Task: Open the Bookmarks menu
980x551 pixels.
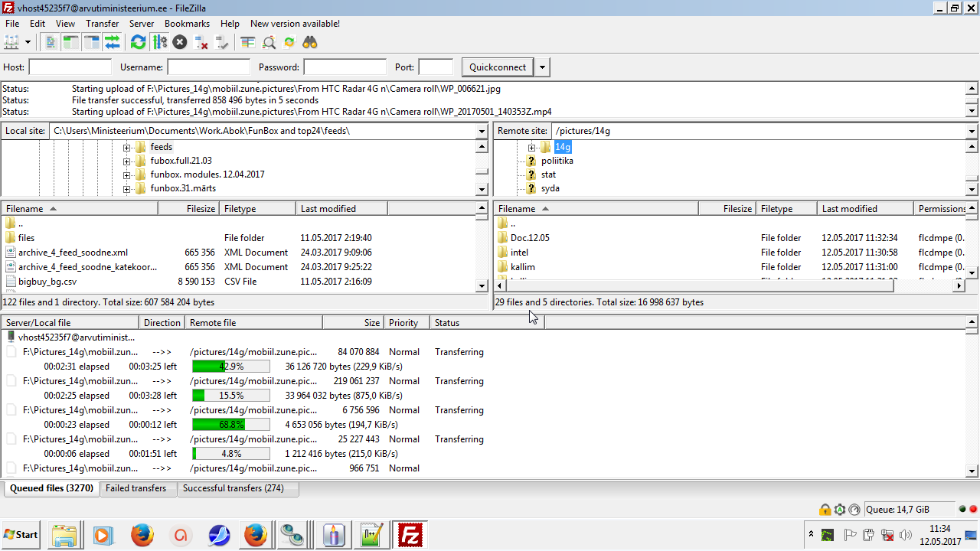Action: (x=188, y=24)
